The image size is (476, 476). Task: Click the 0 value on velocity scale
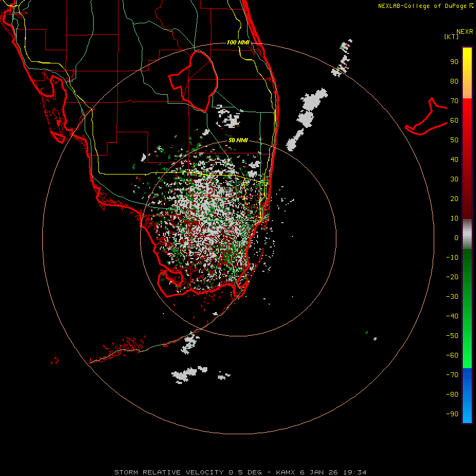click(456, 238)
